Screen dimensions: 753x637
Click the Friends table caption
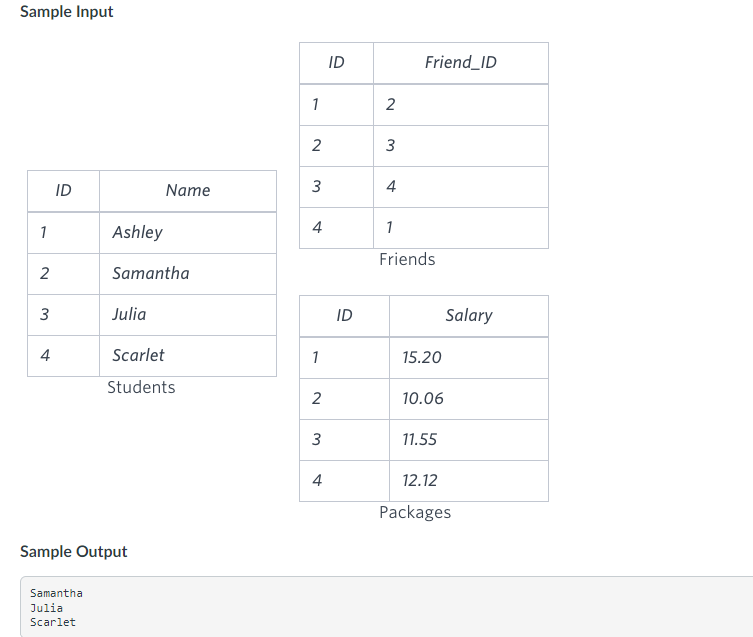click(407, 259)
